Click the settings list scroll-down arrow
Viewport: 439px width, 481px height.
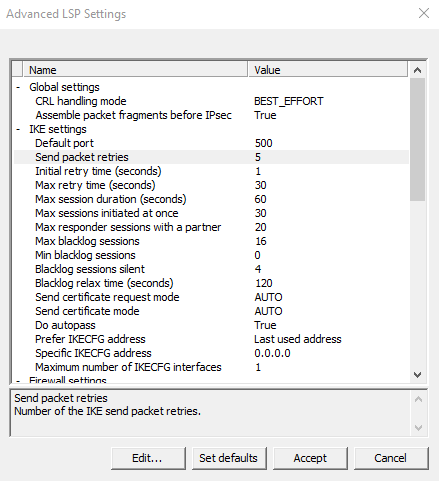click(x=417, y=375)
